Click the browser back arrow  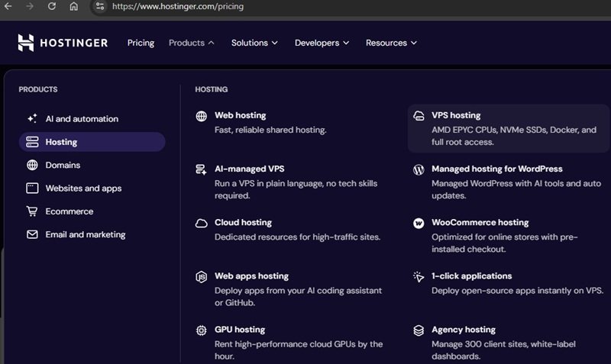click(8, 6)
